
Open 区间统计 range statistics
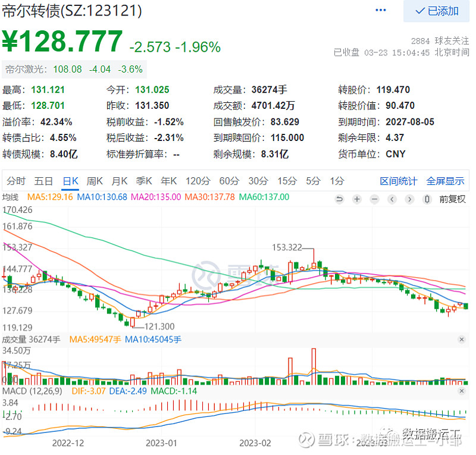[399, 181]
